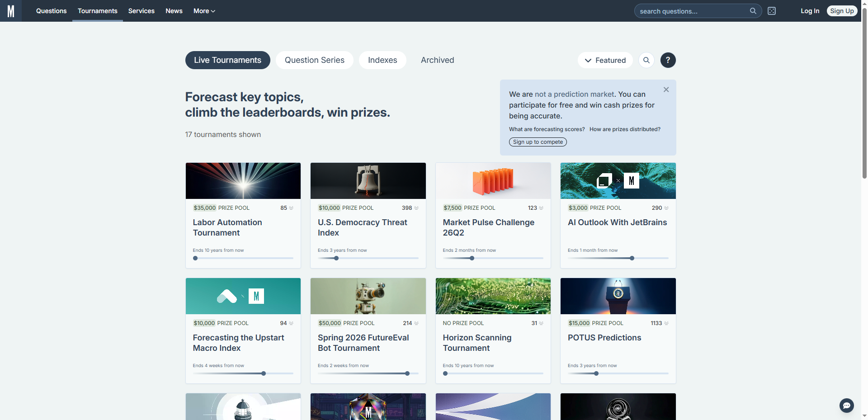Switch to Question Series tab
This screenshot has height=420, width=868.
tap(314, 60)
